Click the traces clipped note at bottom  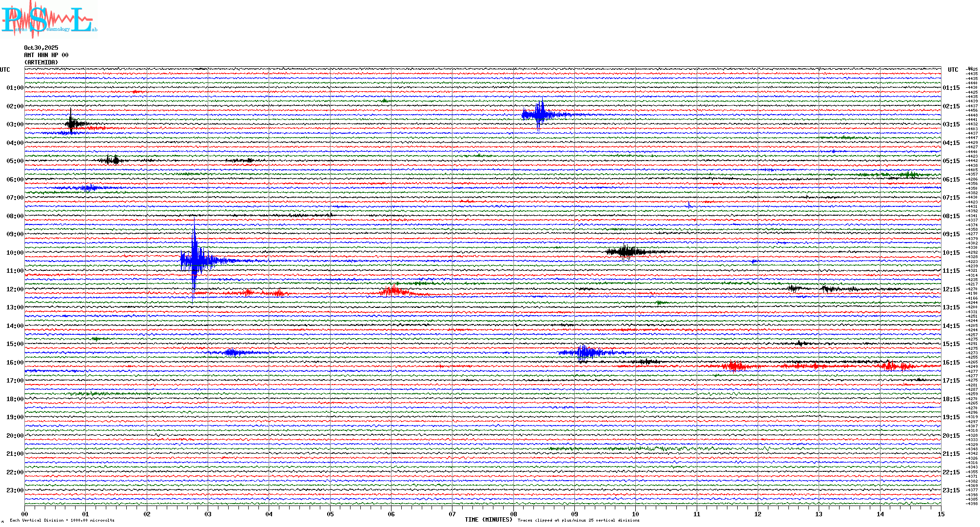pyautogui.click(x=578, y=520)
